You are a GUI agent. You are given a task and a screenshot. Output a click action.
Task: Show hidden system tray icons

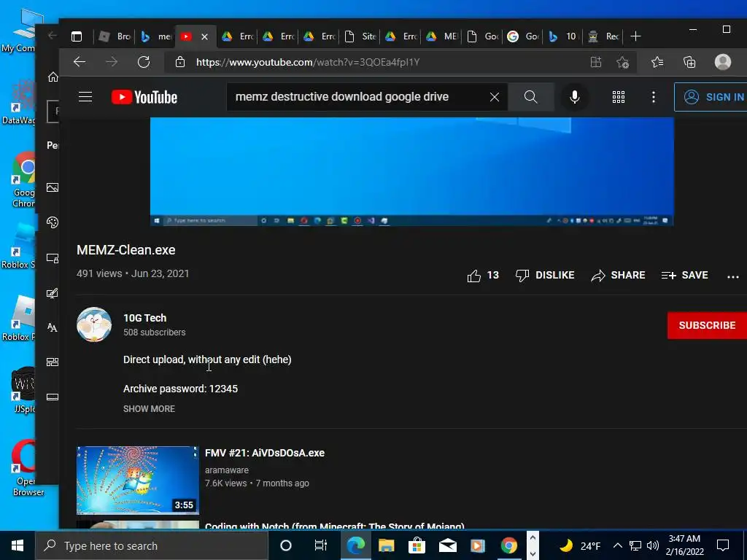pos(617,545)
